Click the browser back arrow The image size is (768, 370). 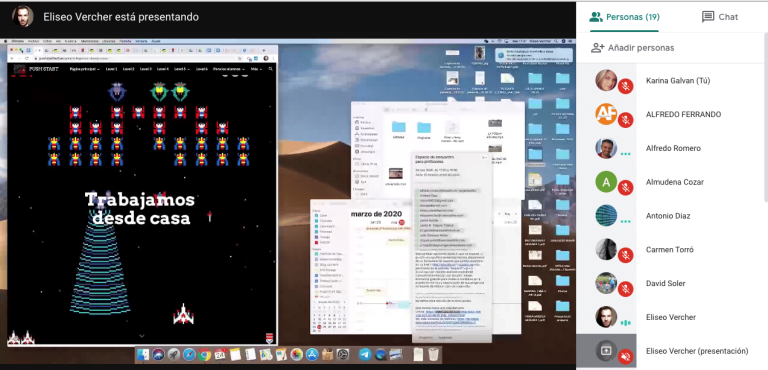tap(12, 58)
